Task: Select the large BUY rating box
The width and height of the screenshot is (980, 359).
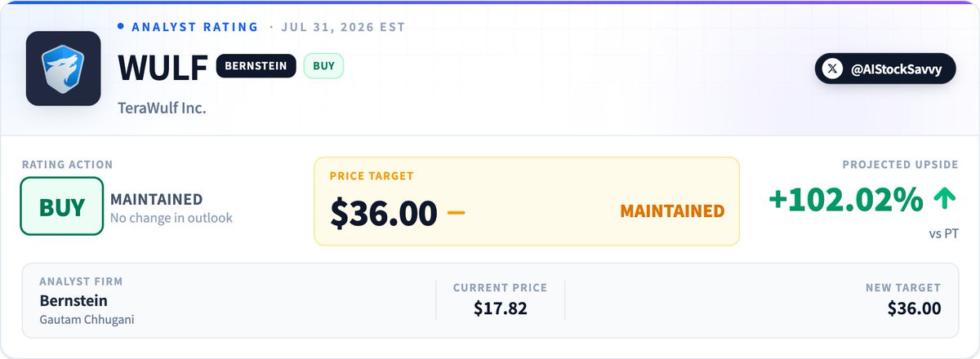Action: click(x=62, y=206)
